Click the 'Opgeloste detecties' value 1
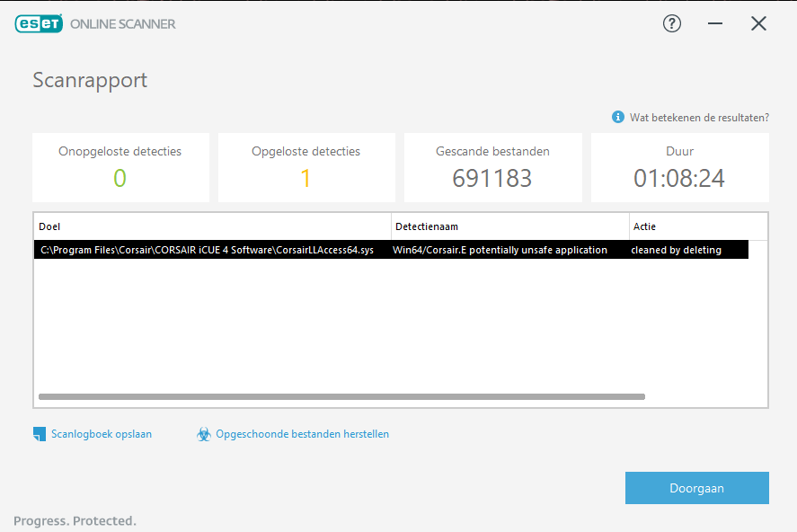This screenshot has height=532, width=797. coord(306,178)
